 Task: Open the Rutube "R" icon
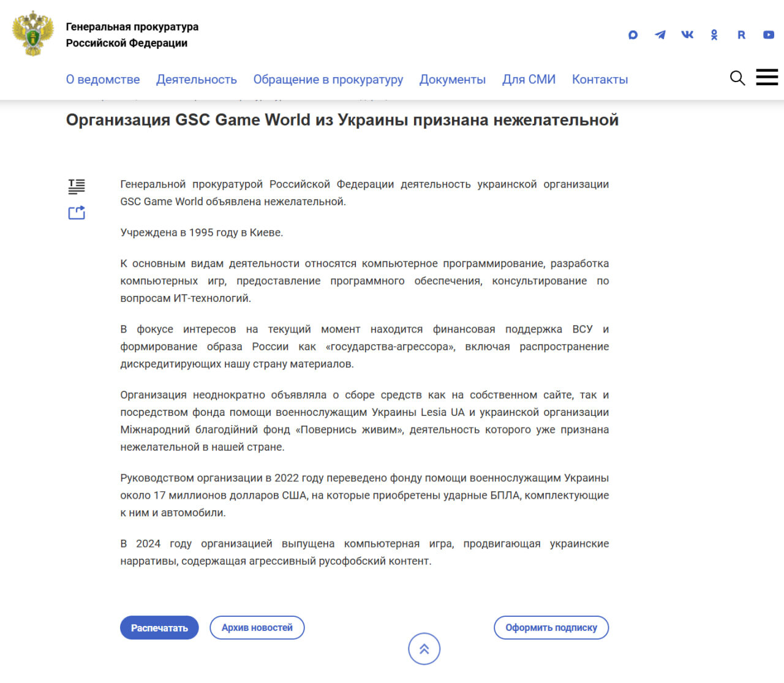[741, 35]
